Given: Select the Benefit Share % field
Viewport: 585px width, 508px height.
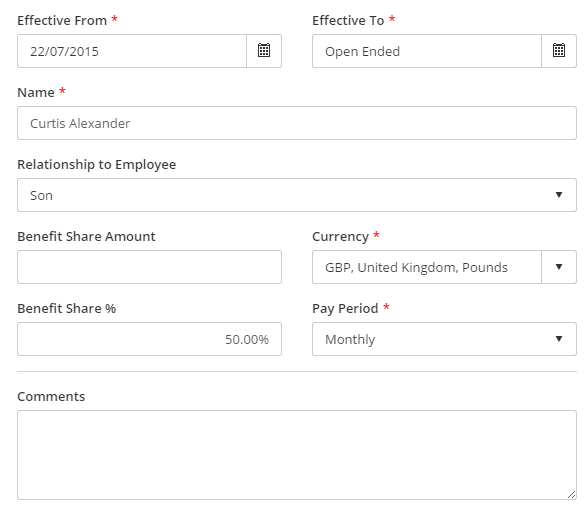Looking at the screenshot, I should point(150,339).
